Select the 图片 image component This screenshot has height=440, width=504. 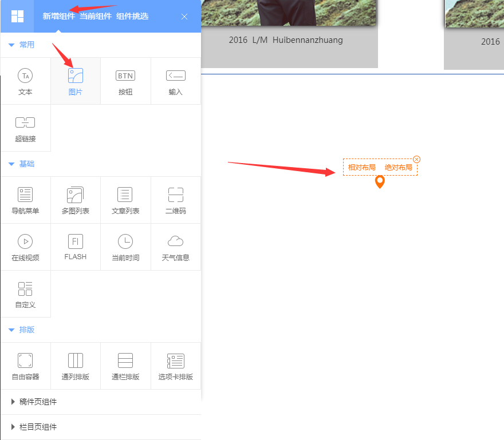click(76, 81)
